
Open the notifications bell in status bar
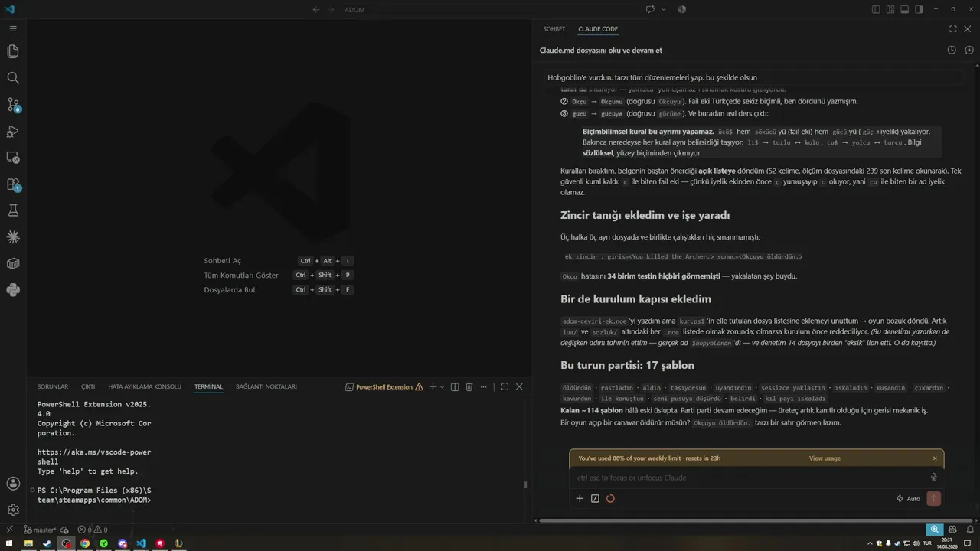[x=969, y=530]
